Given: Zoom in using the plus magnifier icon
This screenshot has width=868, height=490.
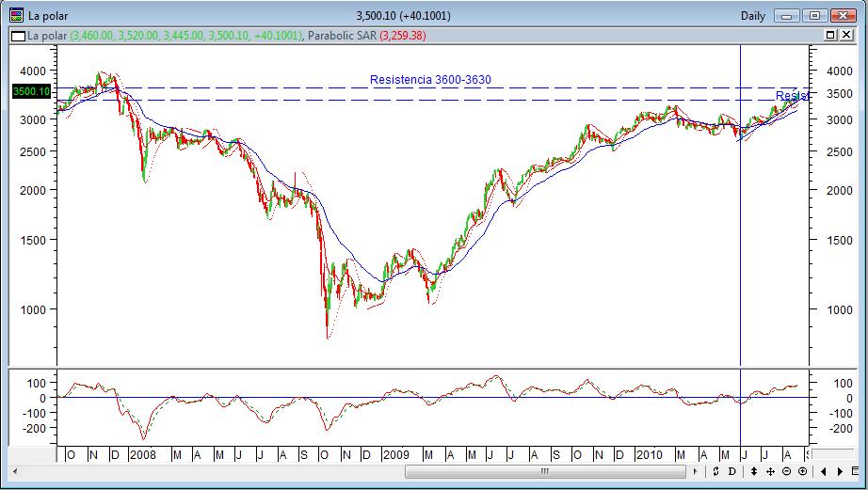Looking at the screenshot, I should pyautogui.click(x=803, y=471).
